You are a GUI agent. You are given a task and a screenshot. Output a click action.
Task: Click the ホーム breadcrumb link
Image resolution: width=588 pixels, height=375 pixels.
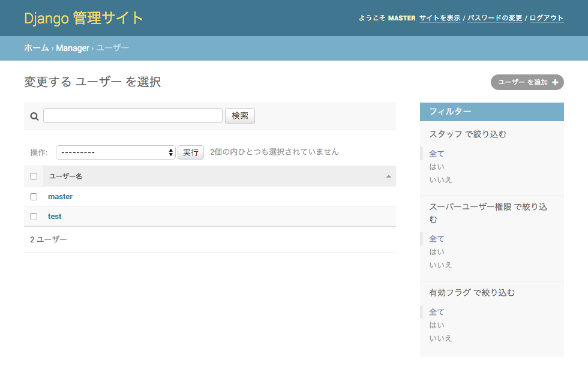point(36,48)
